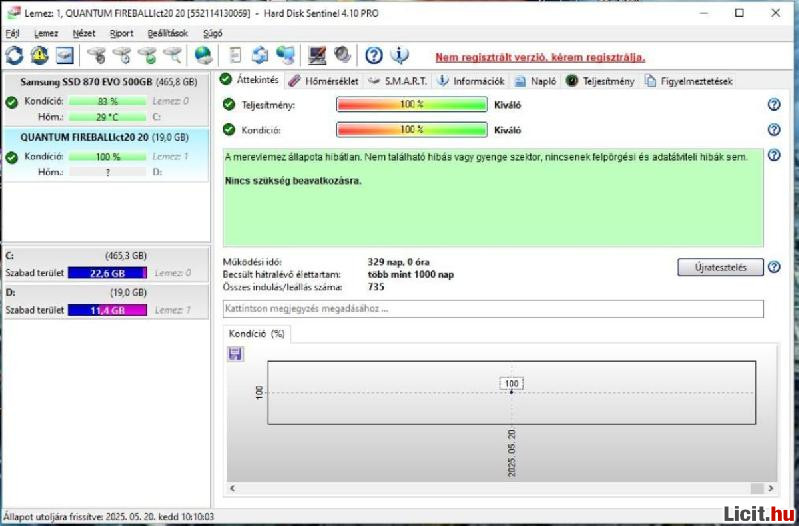Click the globe with disk toolbar icon
This screenshot has width=799, height=526.
click(x=204, y=55)
